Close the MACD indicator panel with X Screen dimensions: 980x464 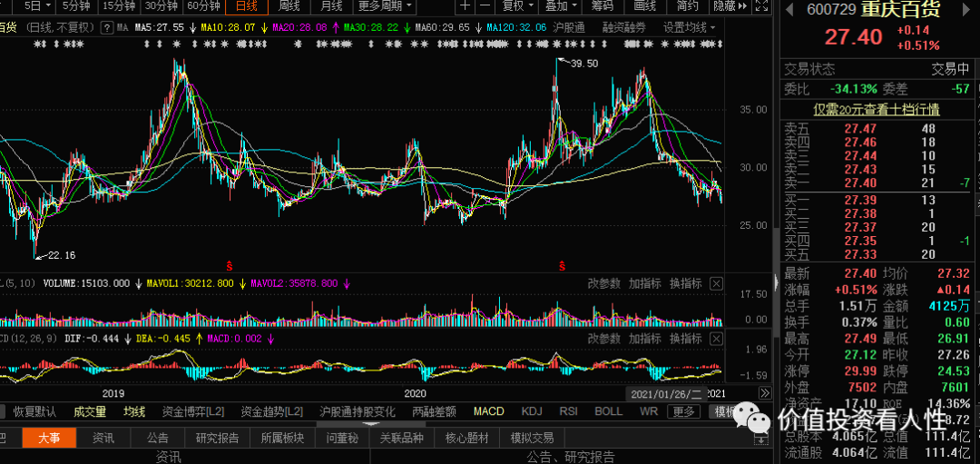[716, 339]
